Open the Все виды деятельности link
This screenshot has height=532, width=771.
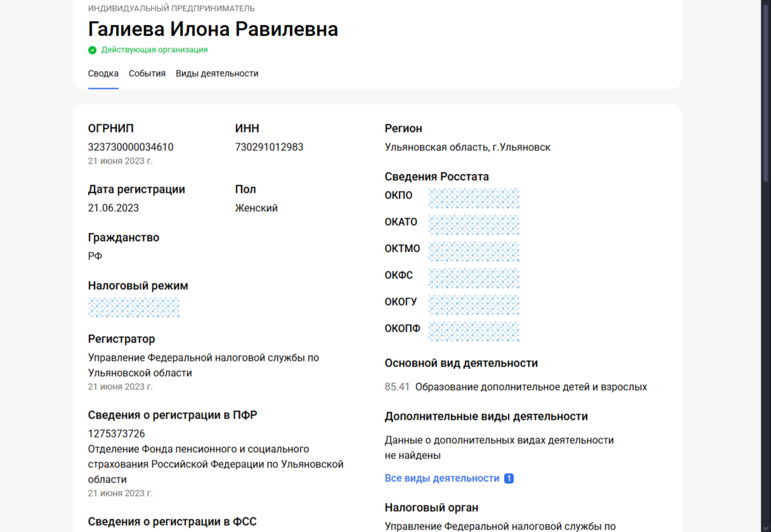pyautogui.click(x=442, y=478)
